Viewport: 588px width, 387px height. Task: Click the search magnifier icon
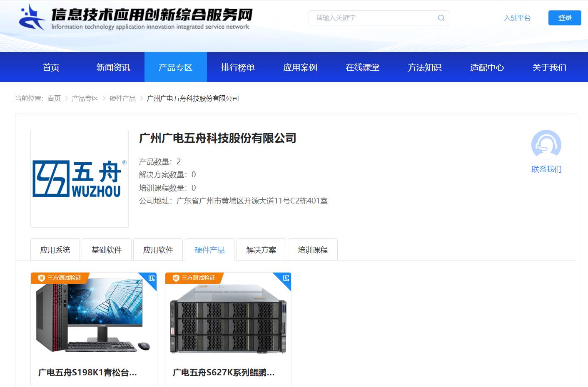pos(441,18)
